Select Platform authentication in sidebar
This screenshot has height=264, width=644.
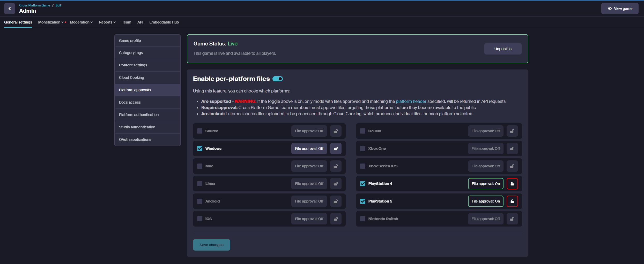click(147, 115)
